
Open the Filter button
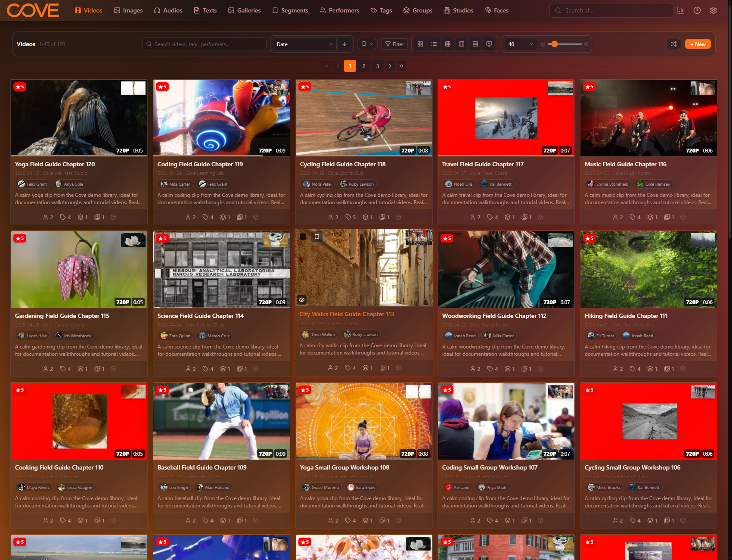(x=394, y=44)
